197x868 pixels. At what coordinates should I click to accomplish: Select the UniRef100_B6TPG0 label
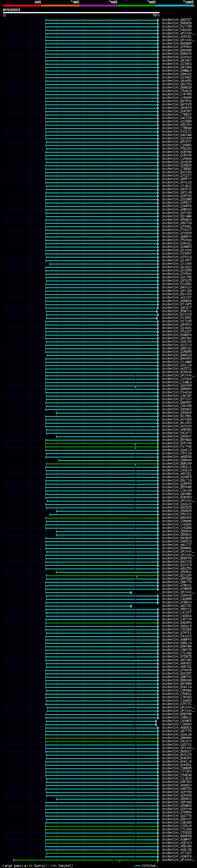pyautogui.click(x=177, y=101)
